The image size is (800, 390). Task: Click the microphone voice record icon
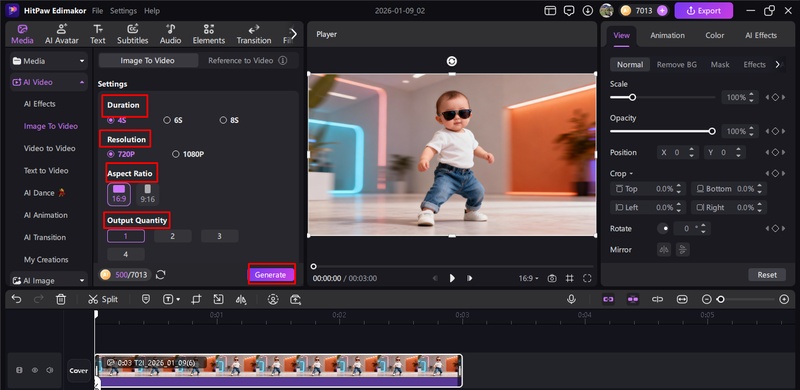[x=571, y=300]
